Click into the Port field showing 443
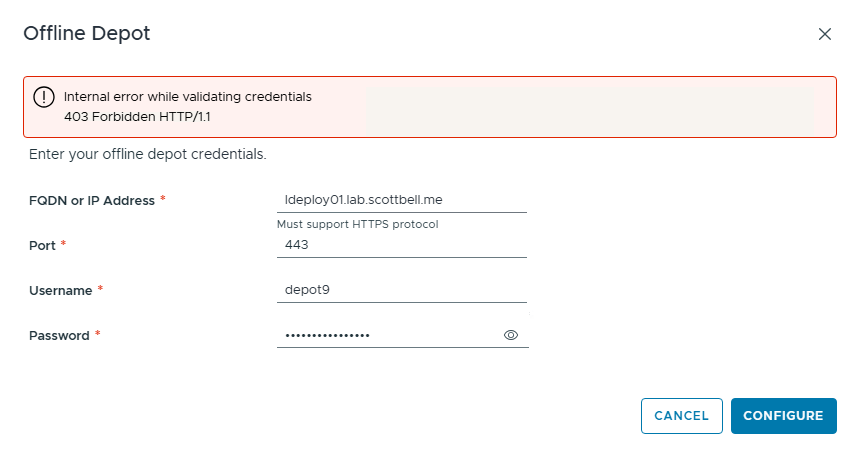This screenshot has width=859, height=456. click(x=401, y=245)
